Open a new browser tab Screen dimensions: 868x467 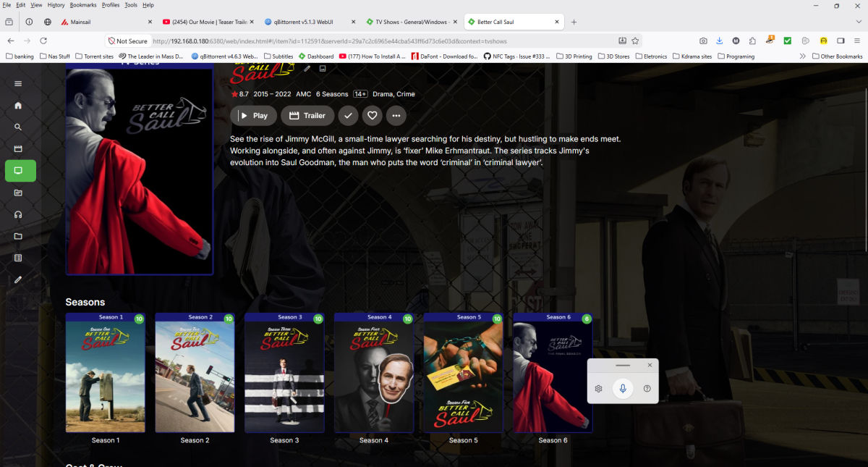pyautogui.click(x=574, y=22)
